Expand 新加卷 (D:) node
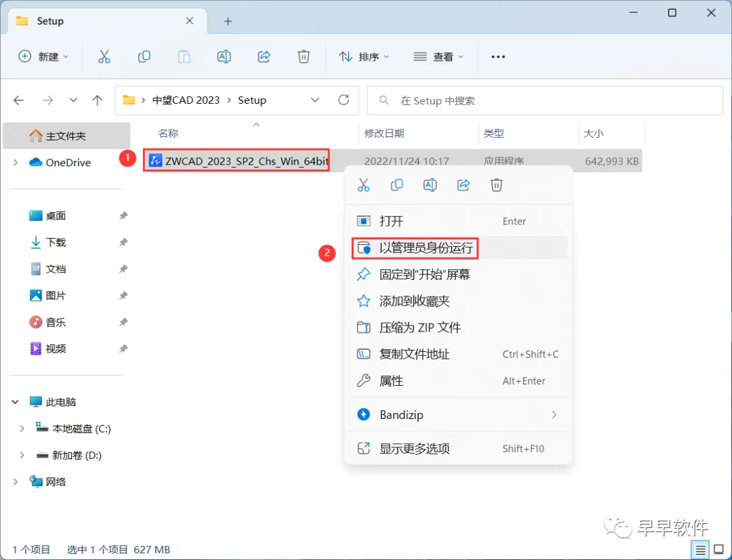The height and width of the screenshot is (560, 732). coord(22,455)
